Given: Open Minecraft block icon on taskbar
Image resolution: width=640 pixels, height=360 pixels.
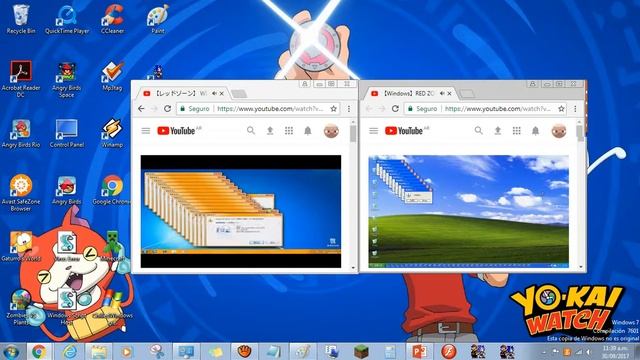Looking at the screenshot, I should (361, 351).
